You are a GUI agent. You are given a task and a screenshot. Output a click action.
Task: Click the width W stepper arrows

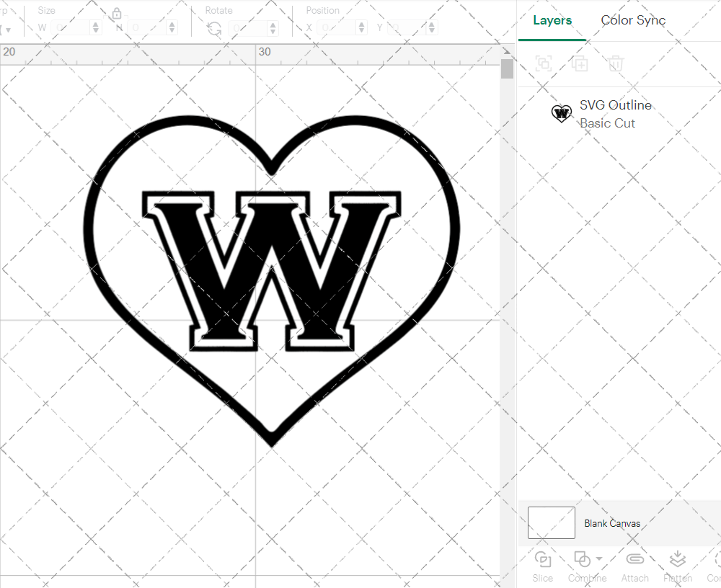[x=96, y=27]
